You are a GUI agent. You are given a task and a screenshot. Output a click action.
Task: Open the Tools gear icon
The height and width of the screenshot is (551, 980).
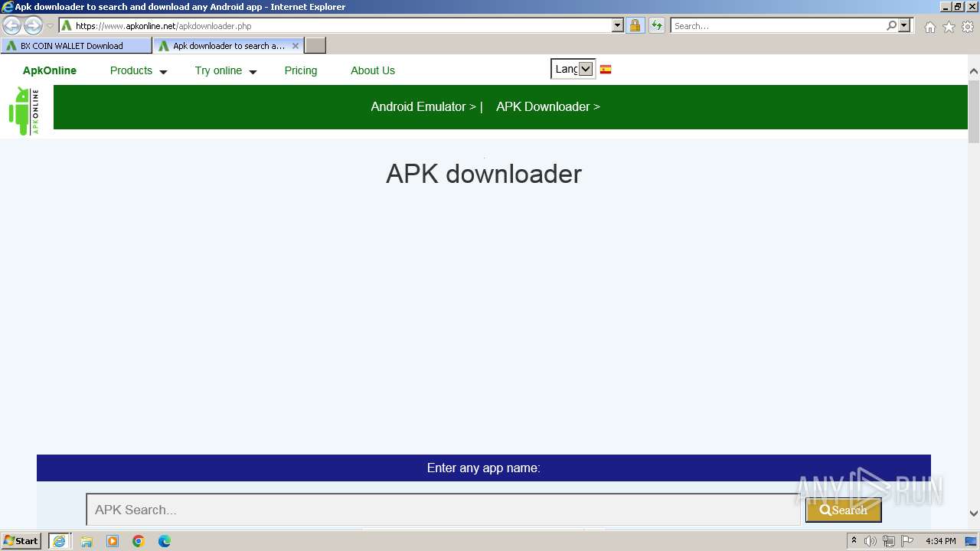coord(968,27)
